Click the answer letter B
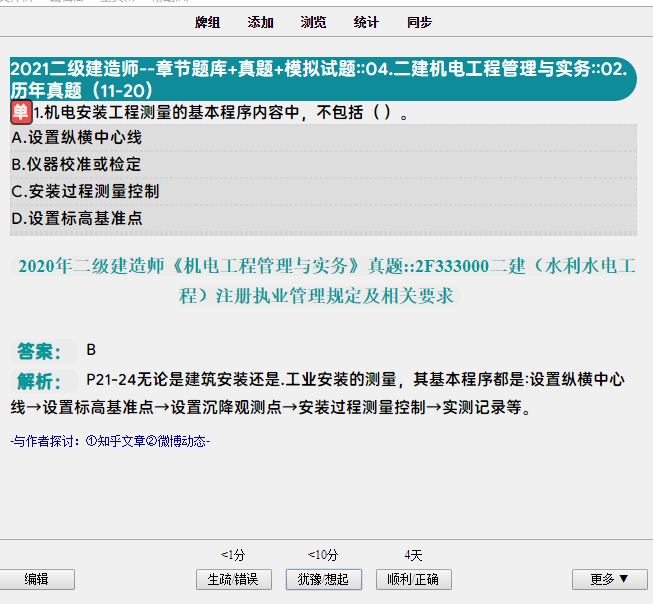 (91, 349)
